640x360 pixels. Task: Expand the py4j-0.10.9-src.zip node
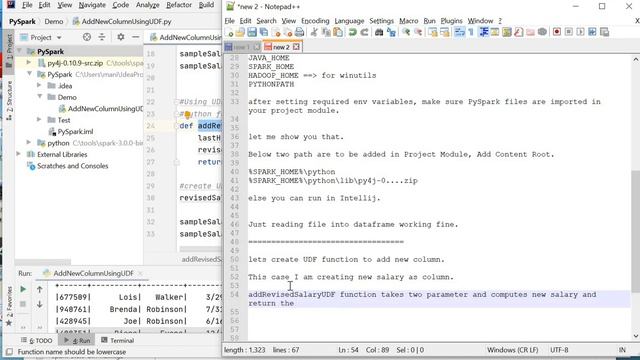(29, 63)
